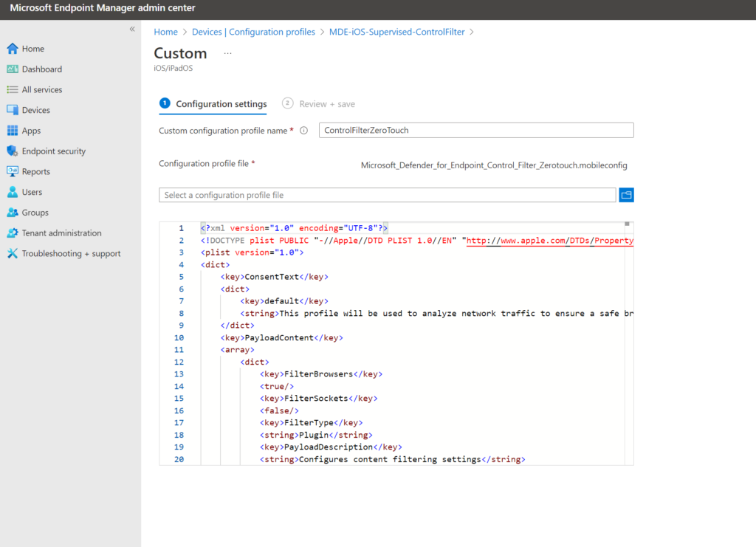756x547 pixels.
Task: Click the Microsoft Endpoint Manager admin center title
Action: pos(102,8)
